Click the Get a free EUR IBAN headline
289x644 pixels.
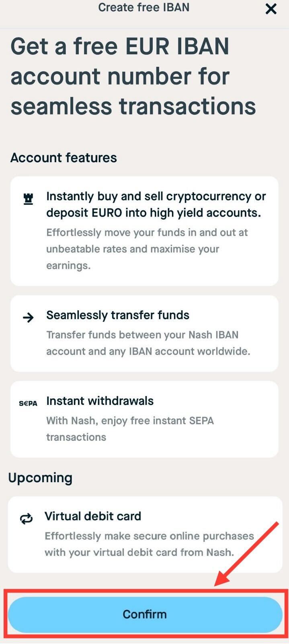pos(133,76)
